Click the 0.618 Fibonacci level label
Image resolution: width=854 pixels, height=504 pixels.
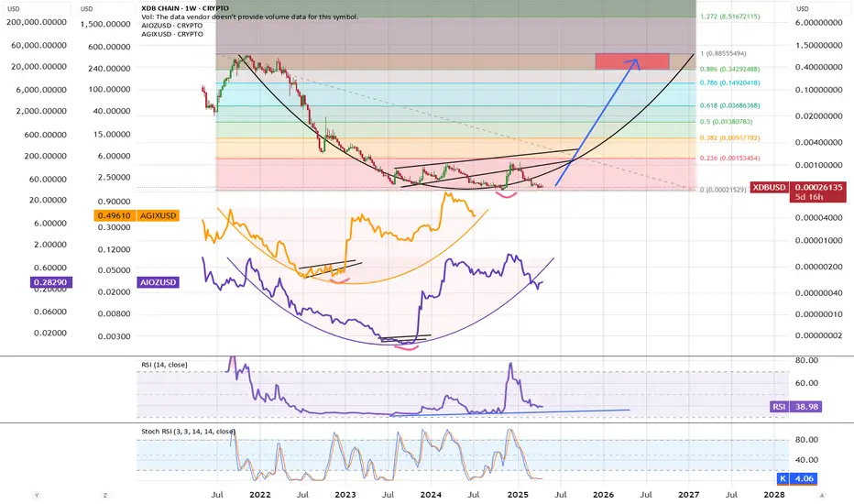(729, 105)
